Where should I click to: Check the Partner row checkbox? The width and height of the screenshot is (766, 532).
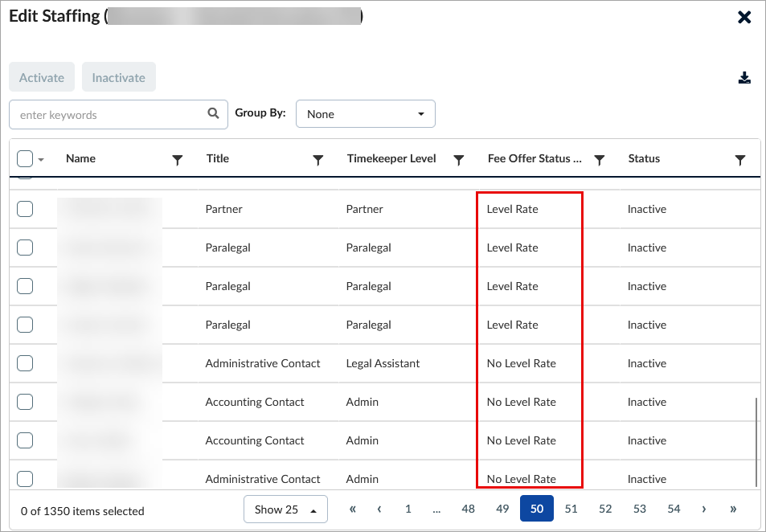click(25, 209)
